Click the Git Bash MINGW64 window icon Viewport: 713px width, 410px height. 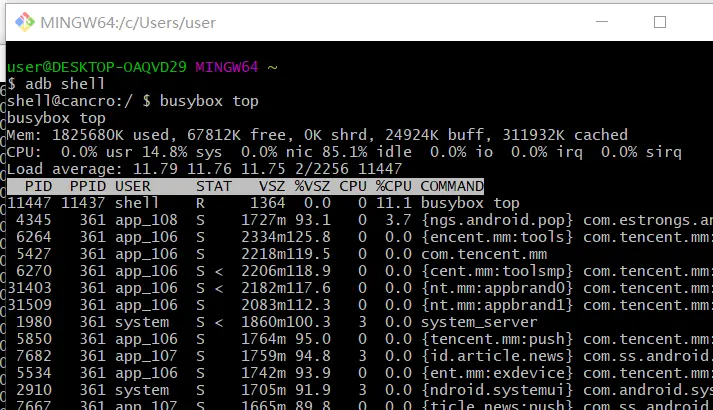[x=25, y=22]
